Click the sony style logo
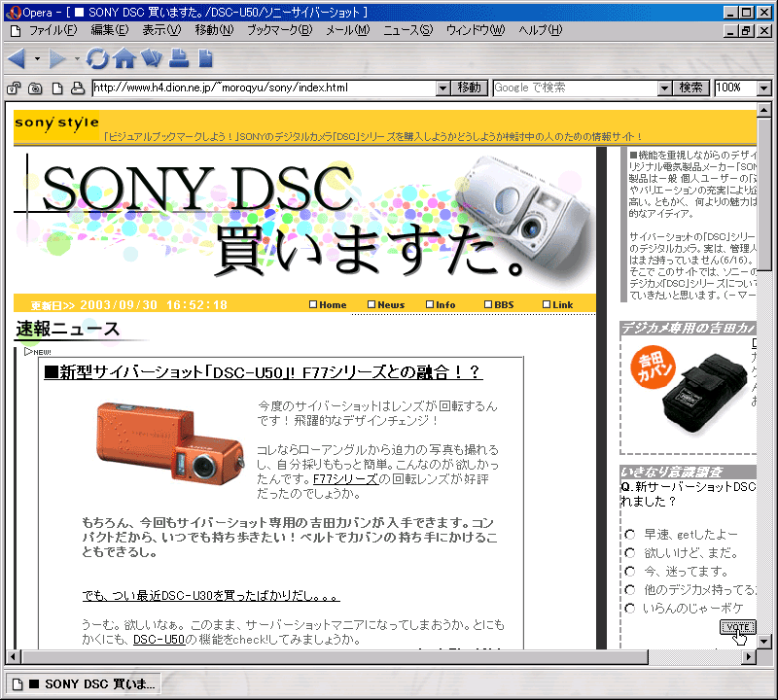 coord(56,122)
